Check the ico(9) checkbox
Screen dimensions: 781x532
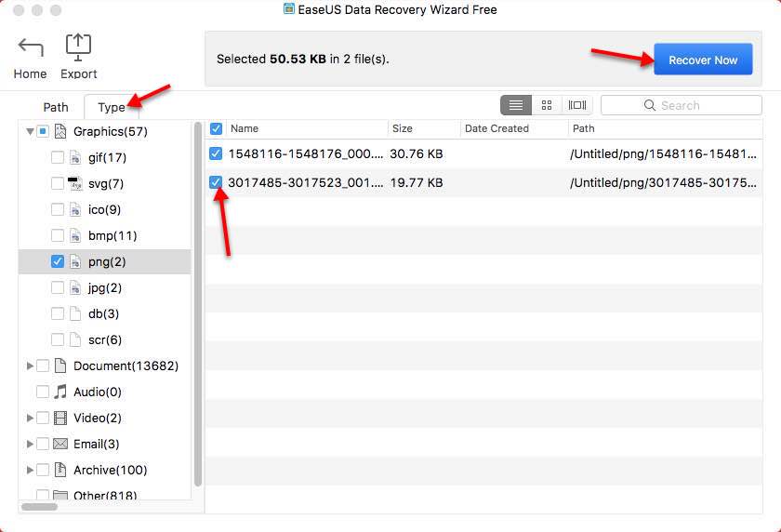[x=58, y=209]
